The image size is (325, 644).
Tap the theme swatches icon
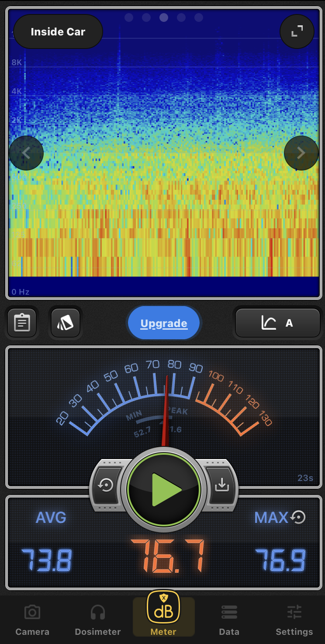tap(66, 323)
